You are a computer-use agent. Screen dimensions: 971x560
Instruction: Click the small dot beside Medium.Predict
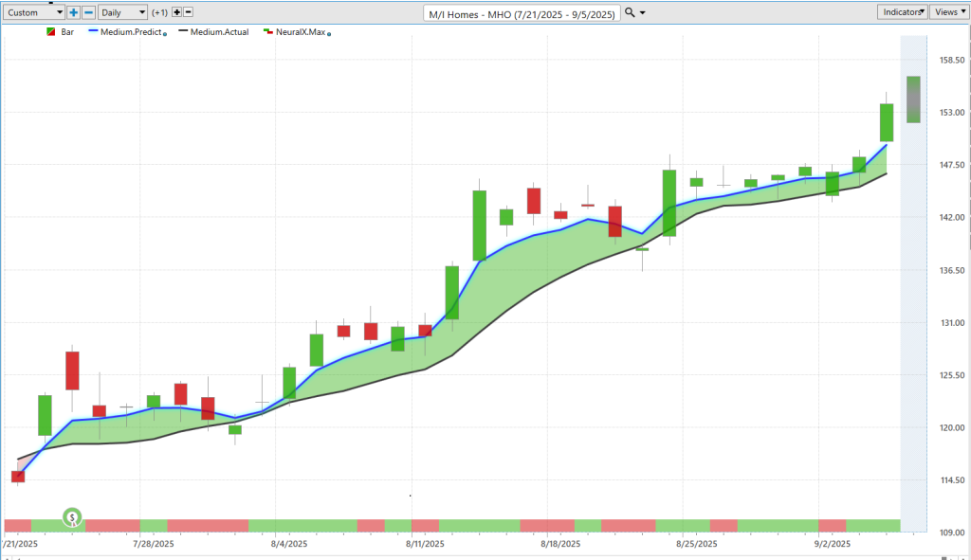[165, 34]
